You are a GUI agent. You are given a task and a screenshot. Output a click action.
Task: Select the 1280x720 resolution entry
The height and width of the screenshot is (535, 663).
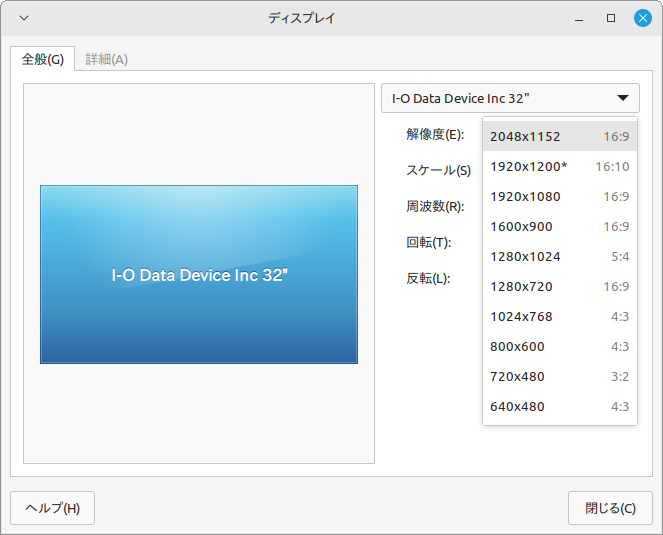(559, 286)
